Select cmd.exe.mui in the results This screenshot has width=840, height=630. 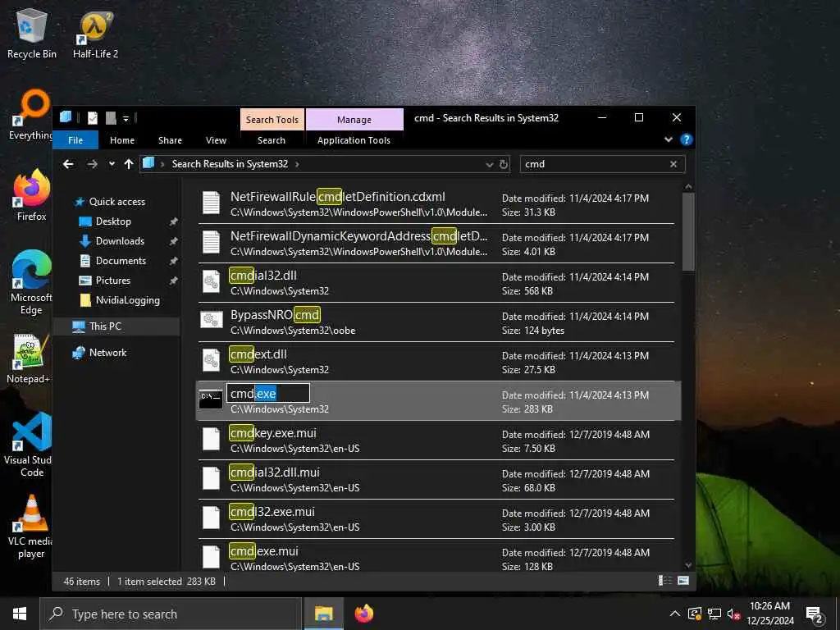436,556
